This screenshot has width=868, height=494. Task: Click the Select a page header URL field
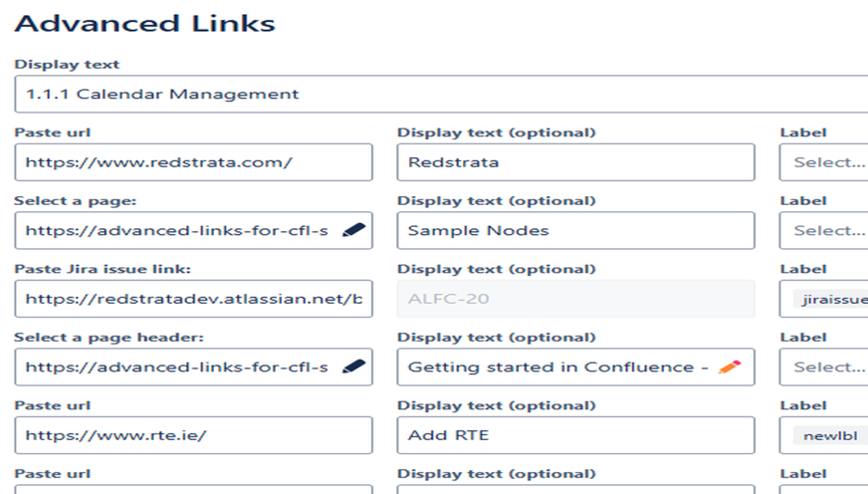click(x=179, y=367)
